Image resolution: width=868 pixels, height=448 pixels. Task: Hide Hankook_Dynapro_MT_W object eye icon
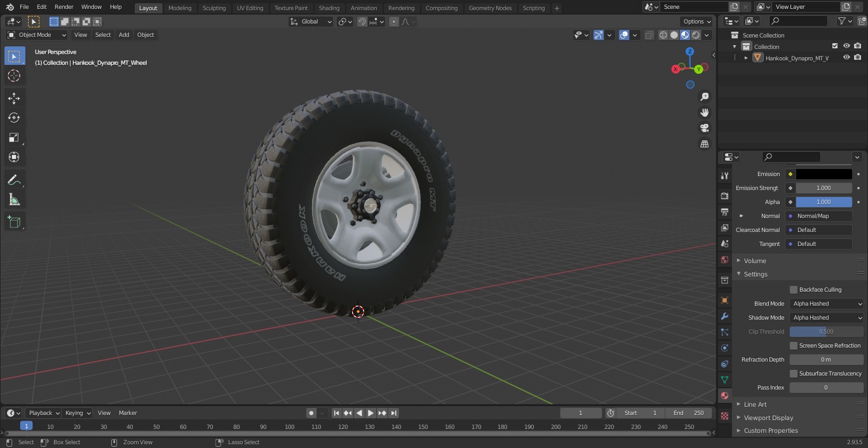point(846,58)
